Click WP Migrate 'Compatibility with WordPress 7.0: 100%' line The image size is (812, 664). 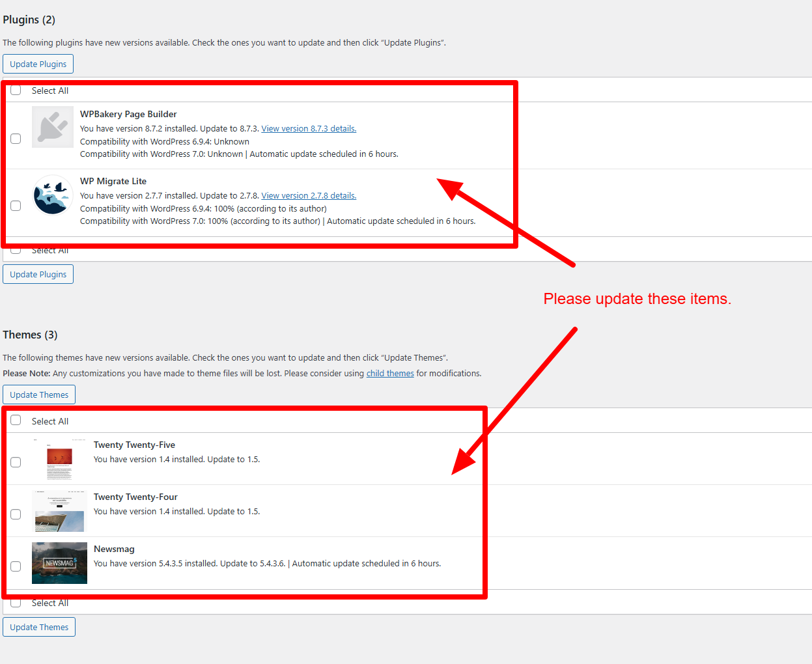coord(278,221)
